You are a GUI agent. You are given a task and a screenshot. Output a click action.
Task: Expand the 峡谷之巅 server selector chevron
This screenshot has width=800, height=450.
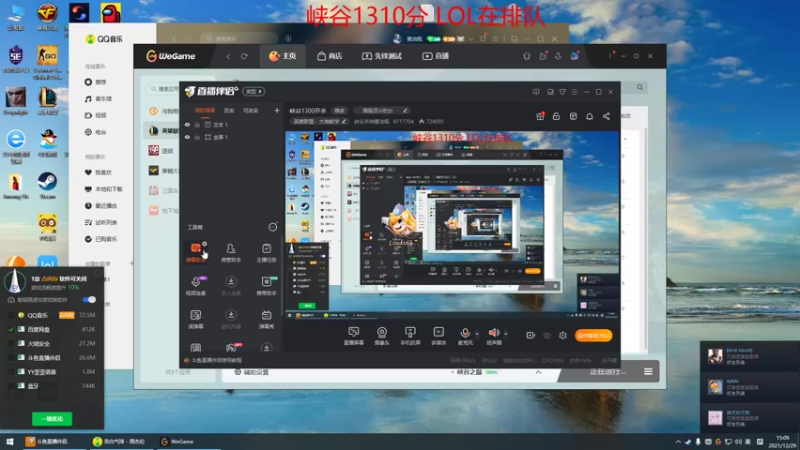(x=538, y=372)
